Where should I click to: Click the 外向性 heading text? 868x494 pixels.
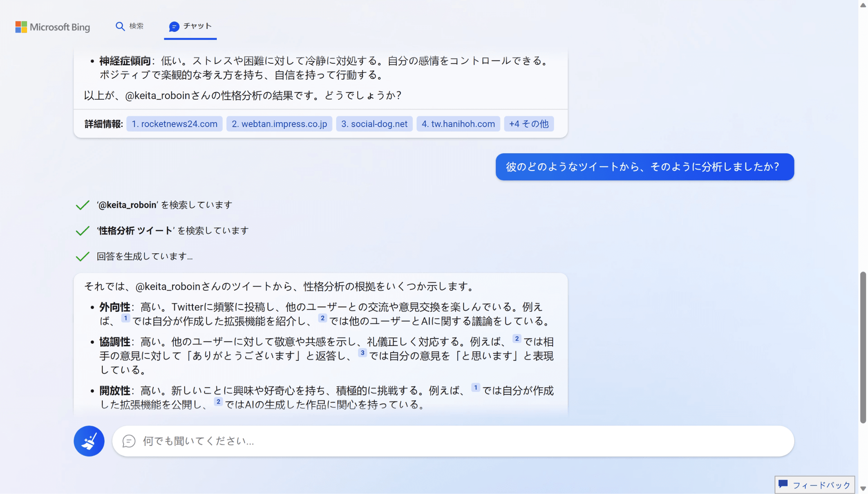point(115,307)
